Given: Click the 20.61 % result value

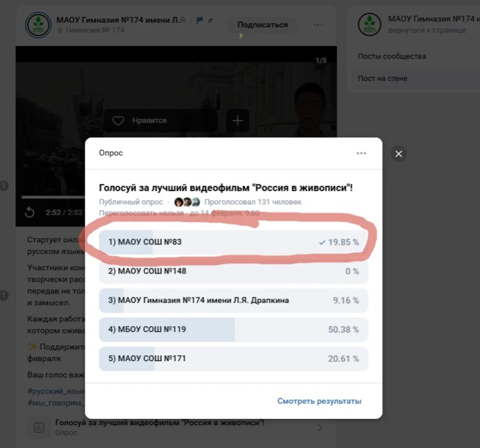Looking at the screenshot, I should tap(343, 359).
